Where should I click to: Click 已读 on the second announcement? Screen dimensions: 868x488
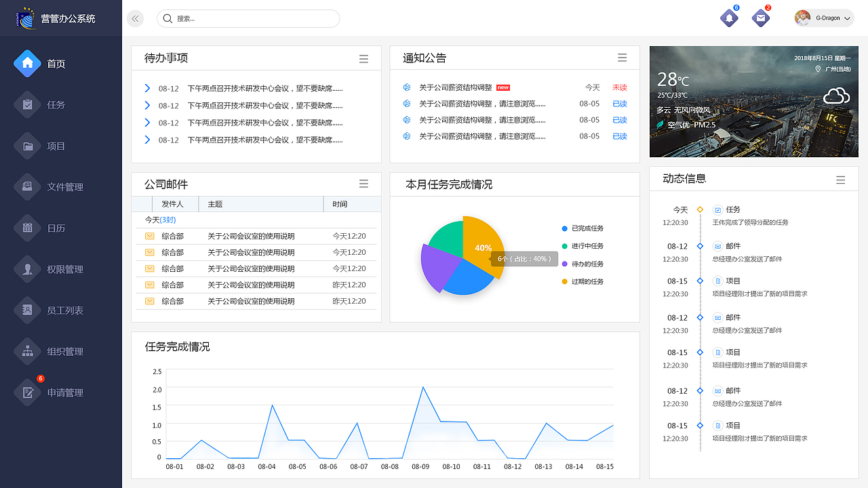[619, 103]
